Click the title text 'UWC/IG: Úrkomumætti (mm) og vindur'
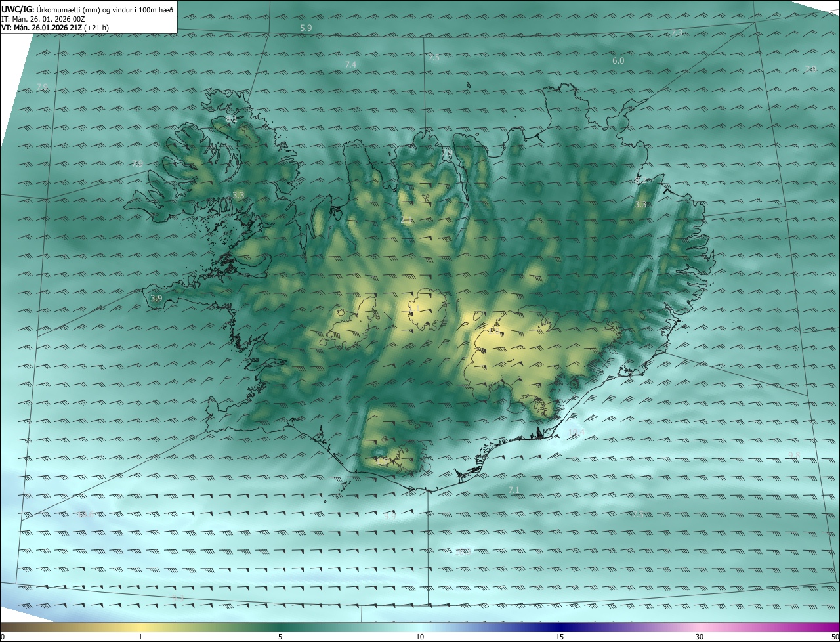This screenshot has width=840, height=642. pyautogui.click(x=67, y=10)
